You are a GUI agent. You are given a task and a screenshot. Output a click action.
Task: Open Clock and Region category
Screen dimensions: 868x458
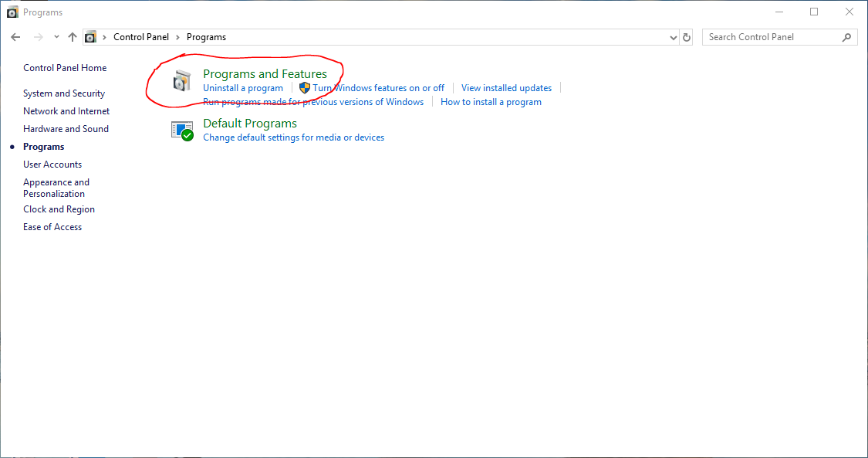pos(59,209)
